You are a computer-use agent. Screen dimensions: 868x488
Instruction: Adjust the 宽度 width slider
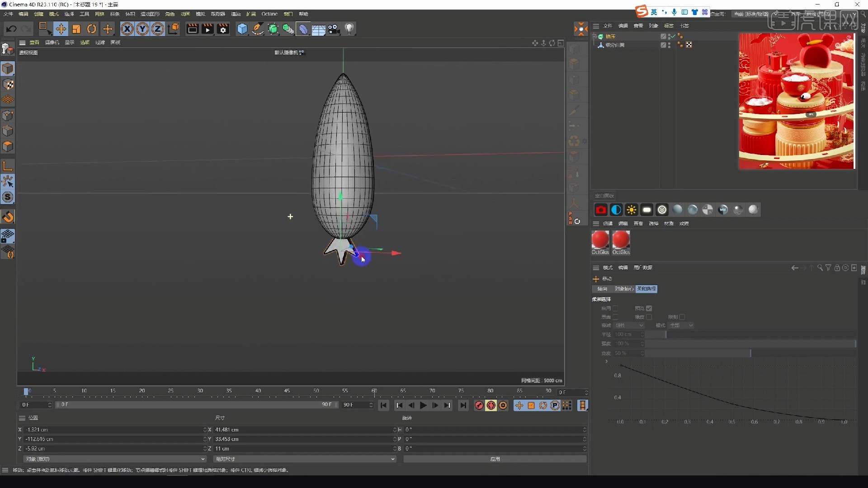pos(750,353)
